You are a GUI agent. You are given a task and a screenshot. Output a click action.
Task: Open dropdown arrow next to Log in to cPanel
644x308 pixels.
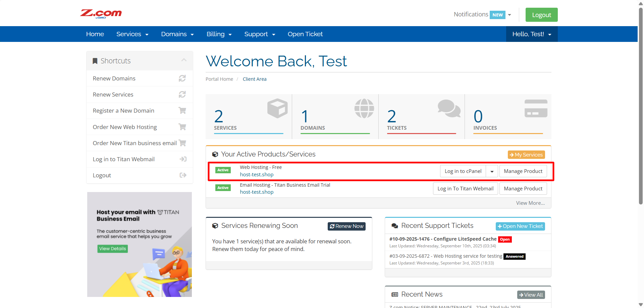click(492, 171)
